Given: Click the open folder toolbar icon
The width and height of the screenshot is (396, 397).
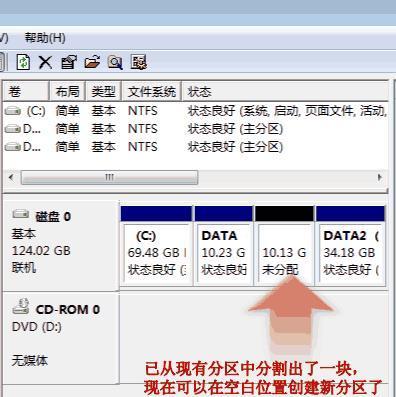Looking at the screenshot, I should coord(92,62).
